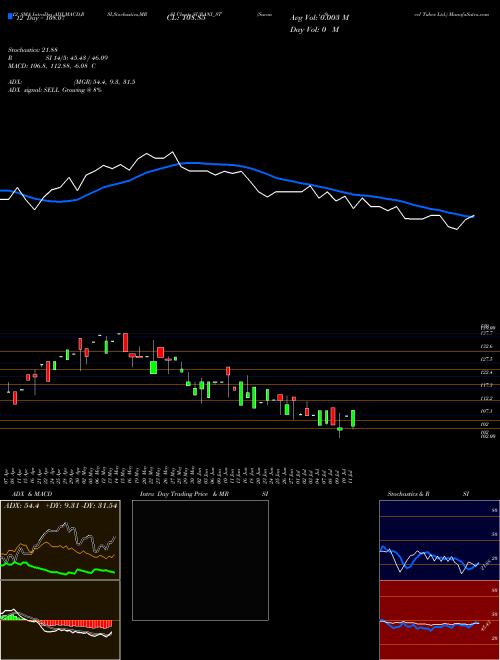Click the '122.4' price axis label
The width and height of the screenshot is (500, 660).
(x=487, y=373)
